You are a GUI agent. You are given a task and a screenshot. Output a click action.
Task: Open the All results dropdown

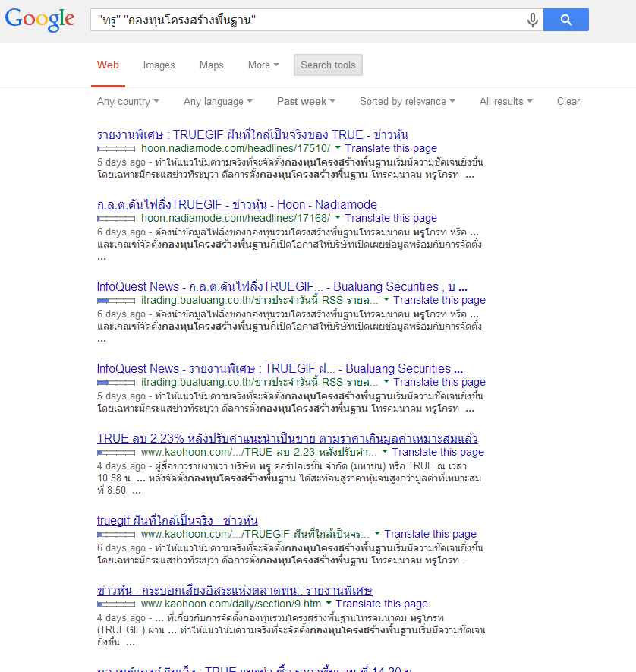click(505, 102)
